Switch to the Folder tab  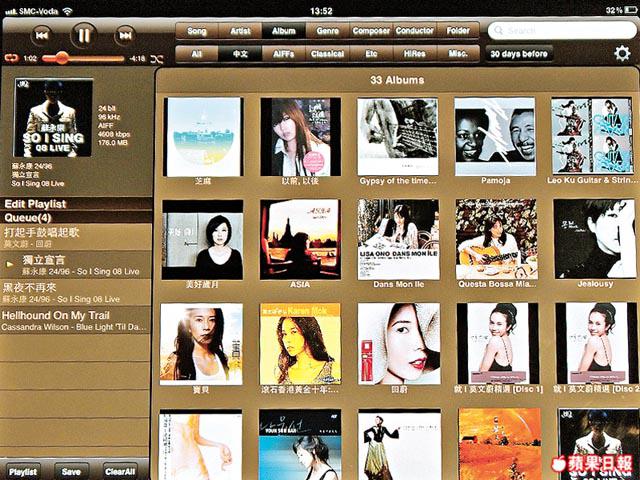[458, 31]
